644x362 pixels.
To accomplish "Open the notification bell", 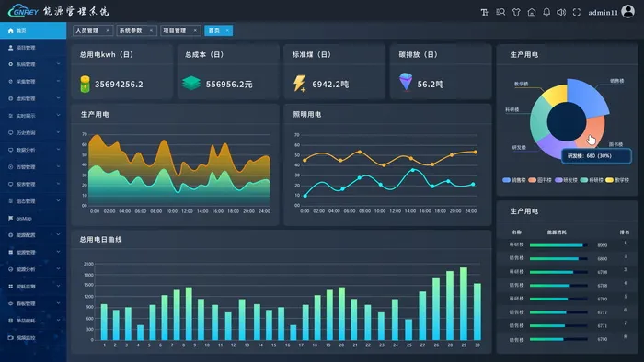I will pos(546,12).
